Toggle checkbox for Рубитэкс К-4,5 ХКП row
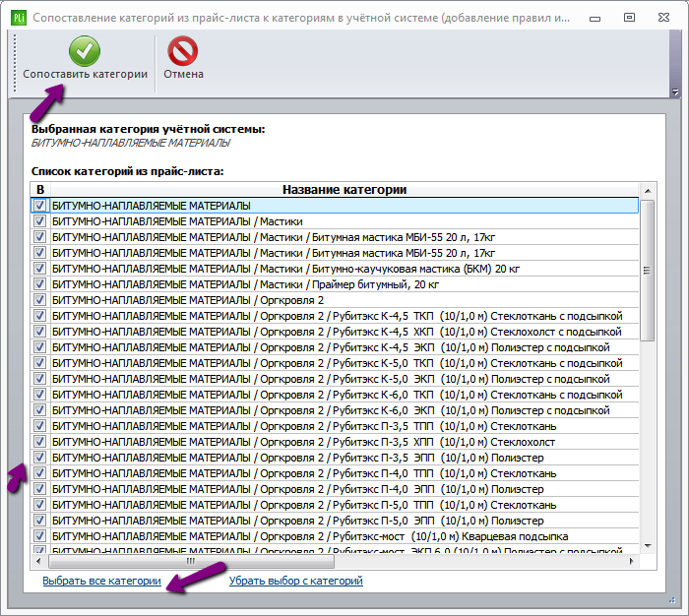The image size is (689, 616). 39,332
